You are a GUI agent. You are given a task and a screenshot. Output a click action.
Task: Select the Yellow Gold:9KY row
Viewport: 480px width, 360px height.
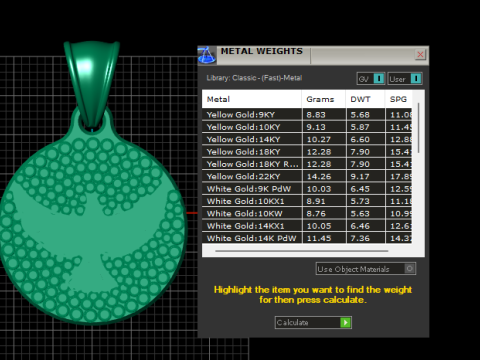(x=307, y=115)
